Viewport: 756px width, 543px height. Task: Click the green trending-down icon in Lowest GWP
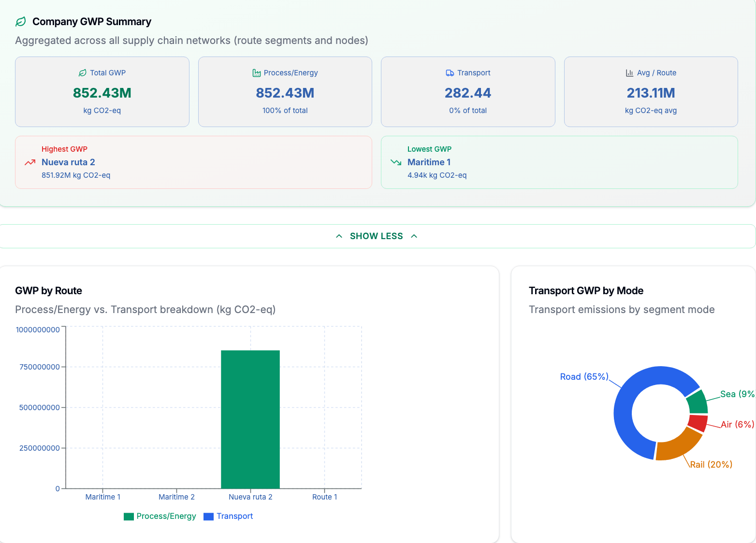(x=396, y=162)
